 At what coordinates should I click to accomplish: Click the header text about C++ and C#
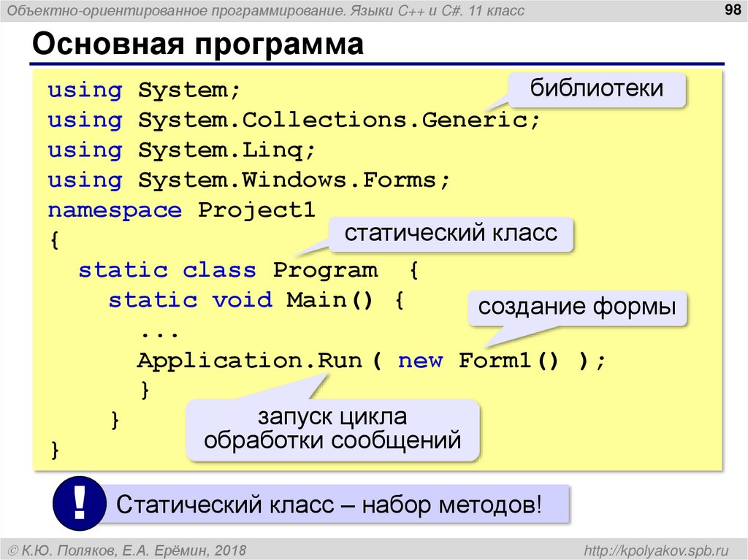click(266, 10)
